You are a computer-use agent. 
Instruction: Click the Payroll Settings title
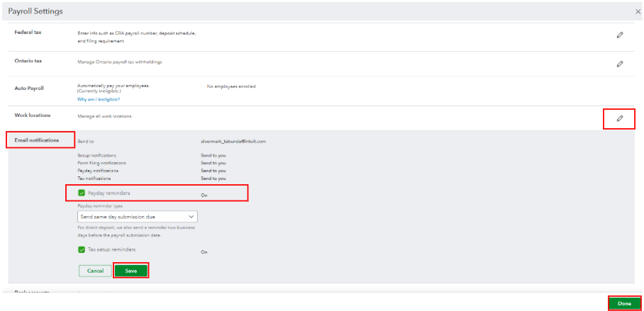[35, 11]
